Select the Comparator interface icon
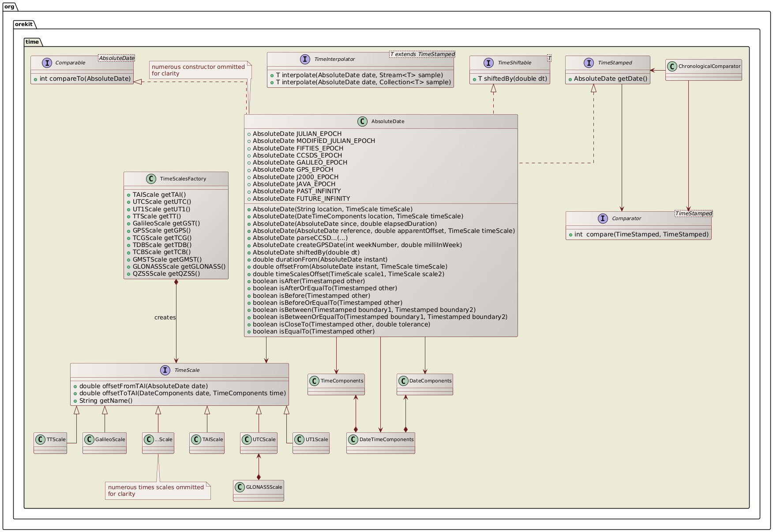773x532 pixels. pos(603,218)
